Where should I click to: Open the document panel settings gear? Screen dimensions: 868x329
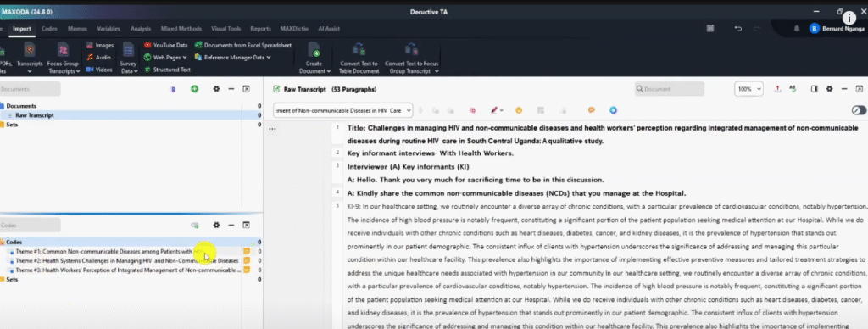point(829,89)
